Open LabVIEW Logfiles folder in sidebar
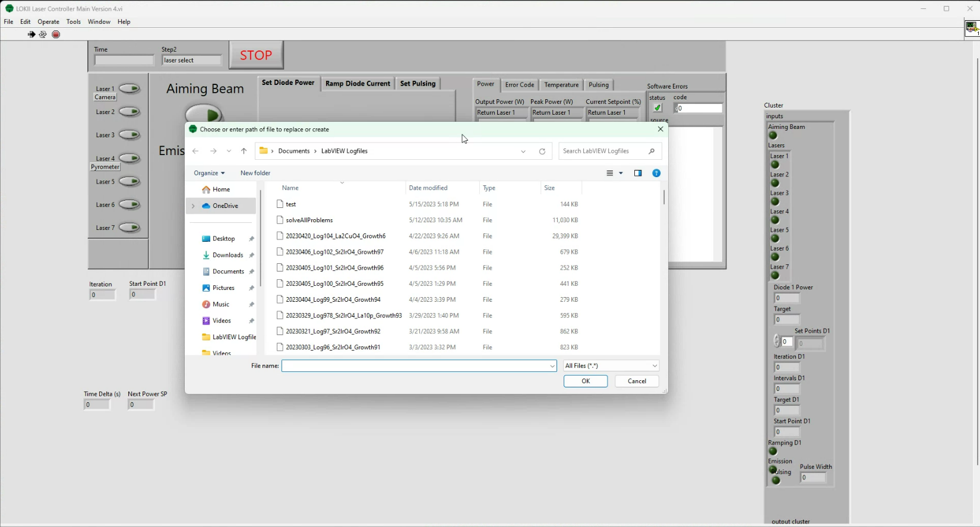Screen dimensions: 980x527 click(229, 337)
